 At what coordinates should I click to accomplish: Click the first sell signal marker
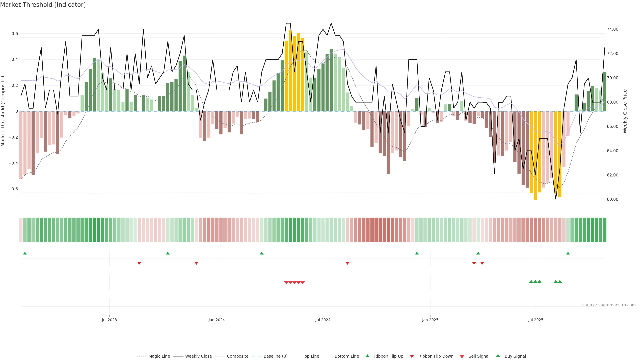[286, 283]
